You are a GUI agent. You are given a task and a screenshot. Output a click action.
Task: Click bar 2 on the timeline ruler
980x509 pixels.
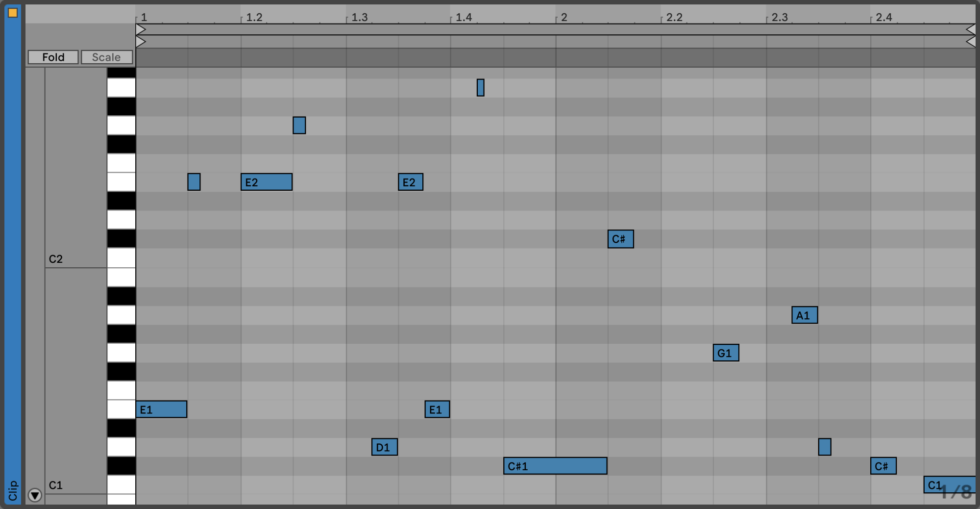click(x=563, y=17)
